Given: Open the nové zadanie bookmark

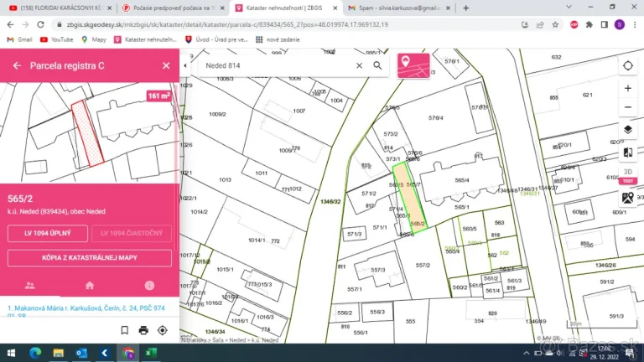Looking at the screenshot, I should pos(278,40).
